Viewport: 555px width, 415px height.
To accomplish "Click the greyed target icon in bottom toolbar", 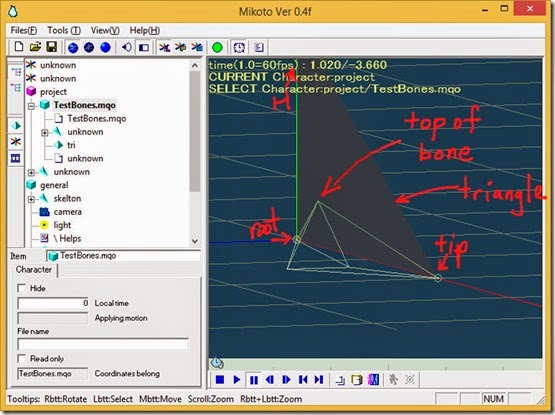I will tap(410, 380).
